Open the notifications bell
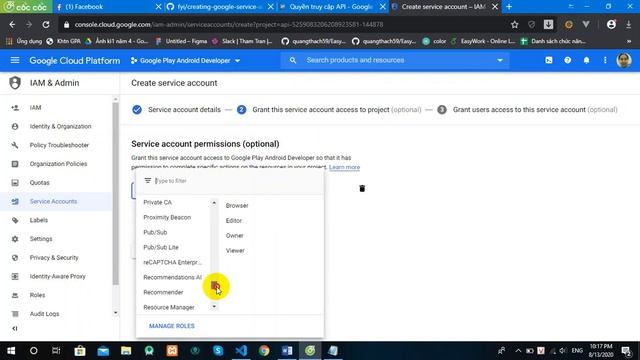Viewport: 640px width, 360px height. pyautogui.click(x=586, y=60)
